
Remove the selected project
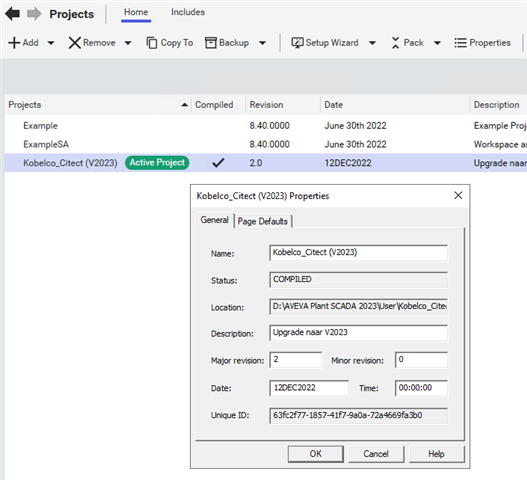(92, 43)
